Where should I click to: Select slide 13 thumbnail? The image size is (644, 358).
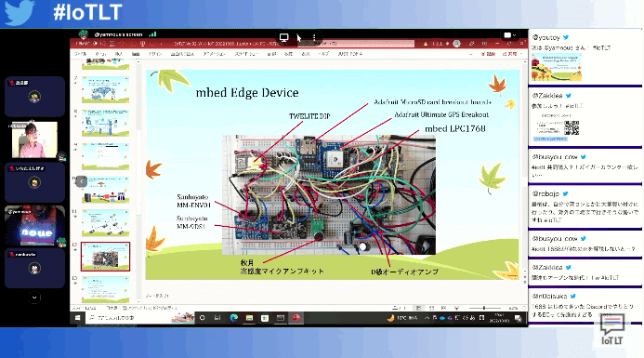[105, 289]
